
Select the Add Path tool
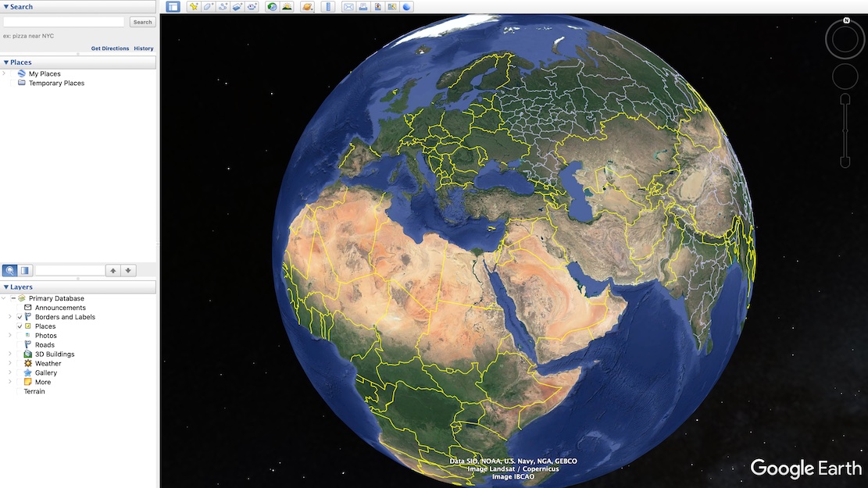(223, 7)
